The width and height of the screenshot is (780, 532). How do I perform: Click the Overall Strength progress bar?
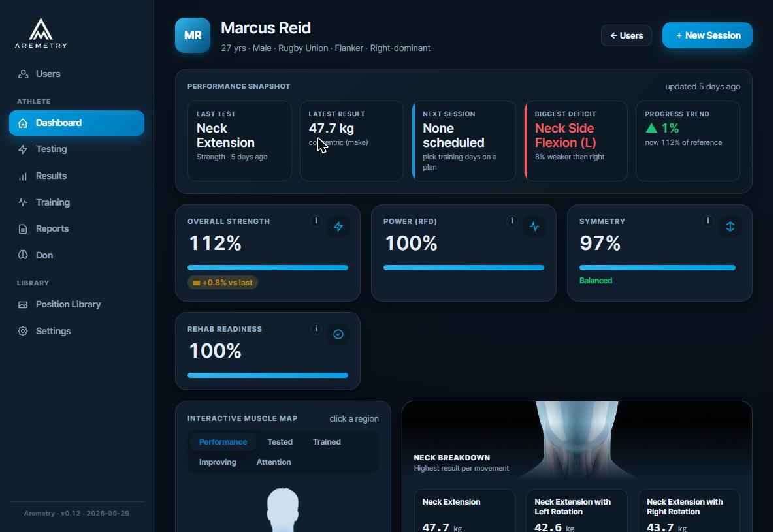pos(268,268)
